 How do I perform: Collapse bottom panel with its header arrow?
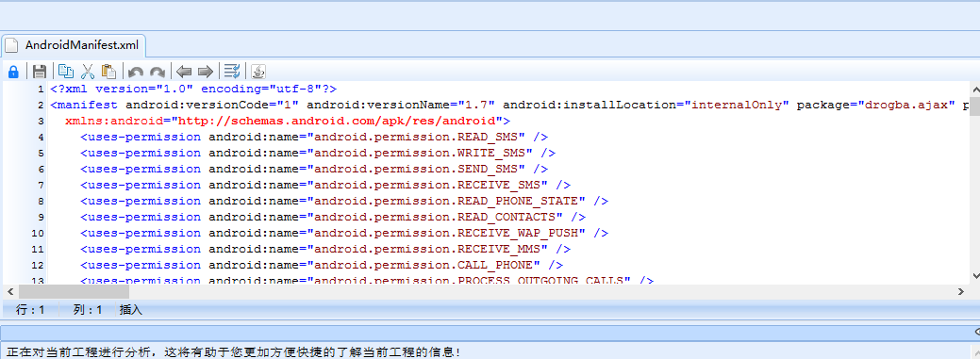[977, 333]
